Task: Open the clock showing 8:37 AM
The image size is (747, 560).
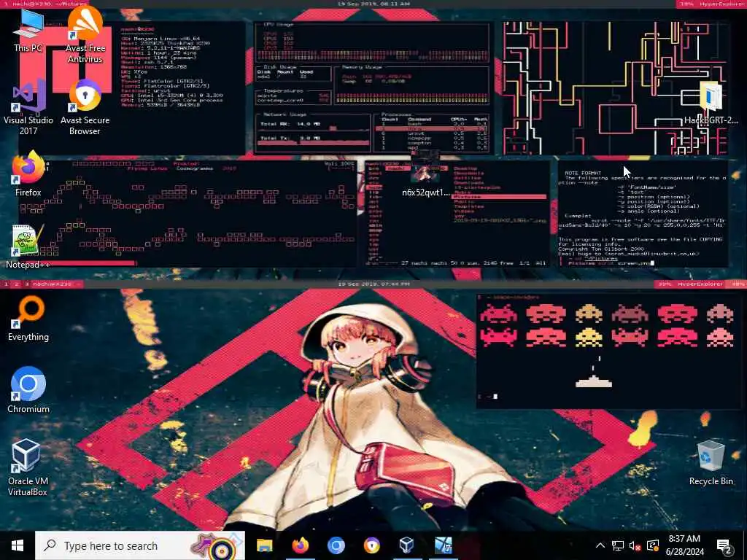Action: [684, 545]
